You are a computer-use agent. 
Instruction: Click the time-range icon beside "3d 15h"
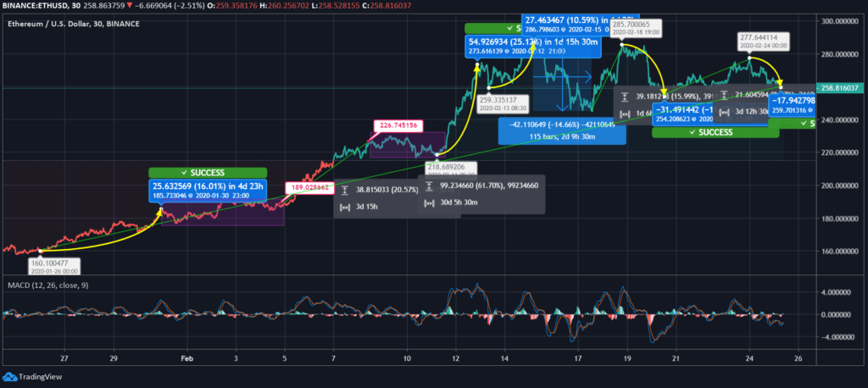(344, 208)
